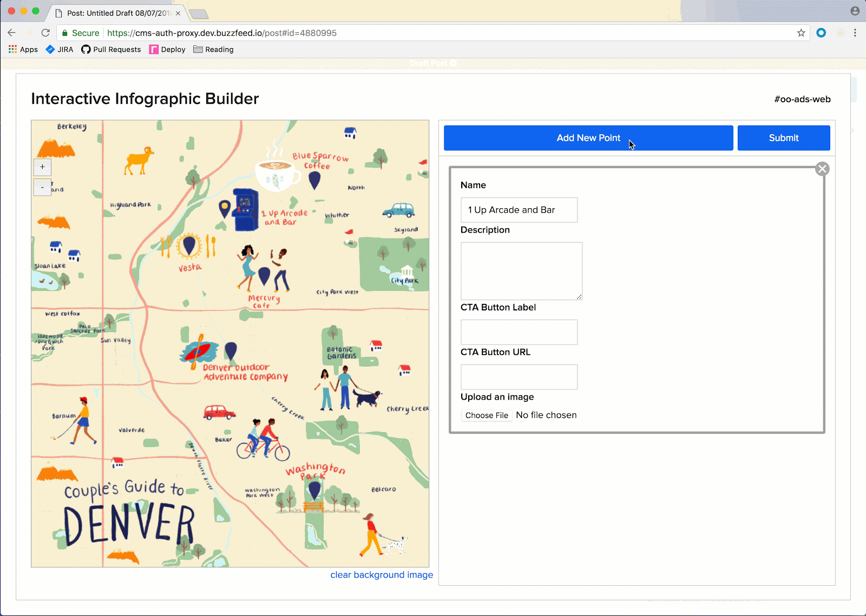
Task: Click the Chrome profile avatar icon
Action: (x=855, y=11)
